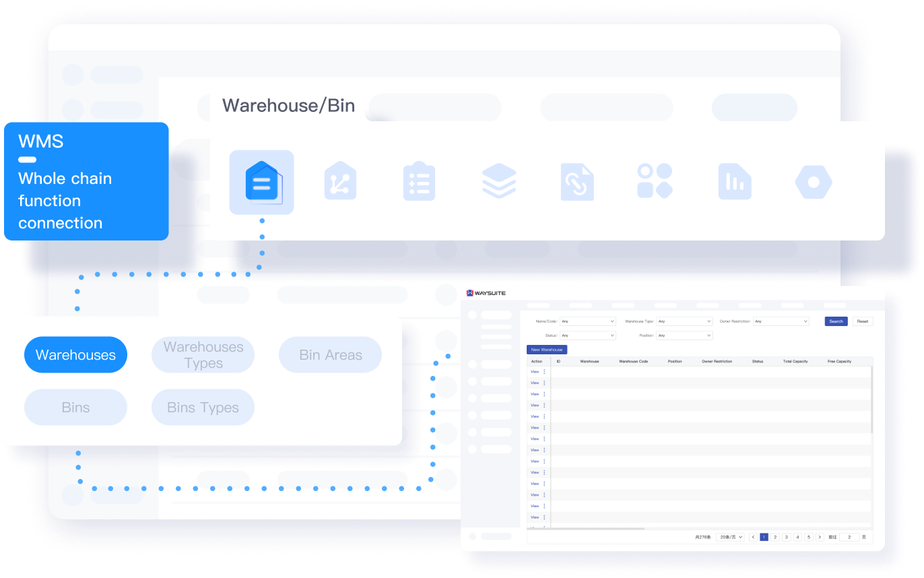The image size is (924, 578).
Task: Click the WAYSUITE logo
Action: coord(486,293)
